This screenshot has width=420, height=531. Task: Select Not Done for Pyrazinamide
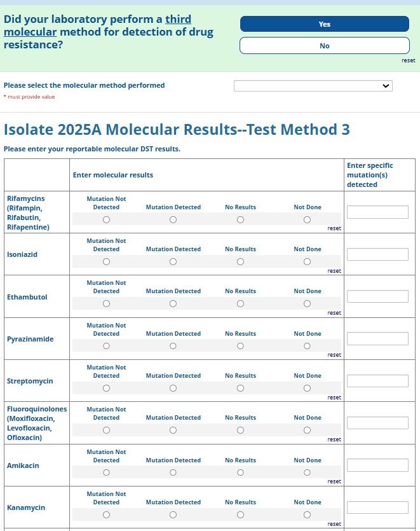(x=307, y=347)
